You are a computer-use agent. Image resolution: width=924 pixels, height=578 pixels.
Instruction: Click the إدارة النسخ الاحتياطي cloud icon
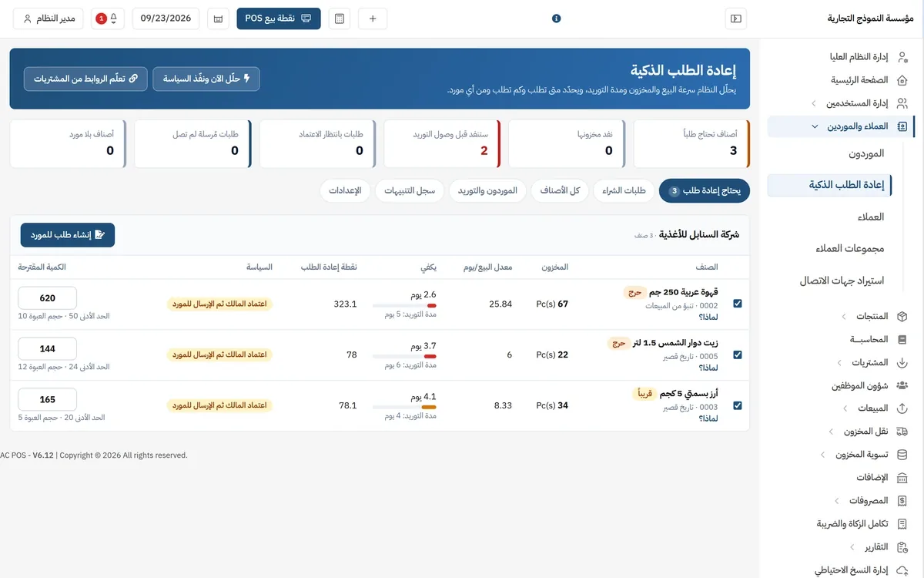pos(902,570)
